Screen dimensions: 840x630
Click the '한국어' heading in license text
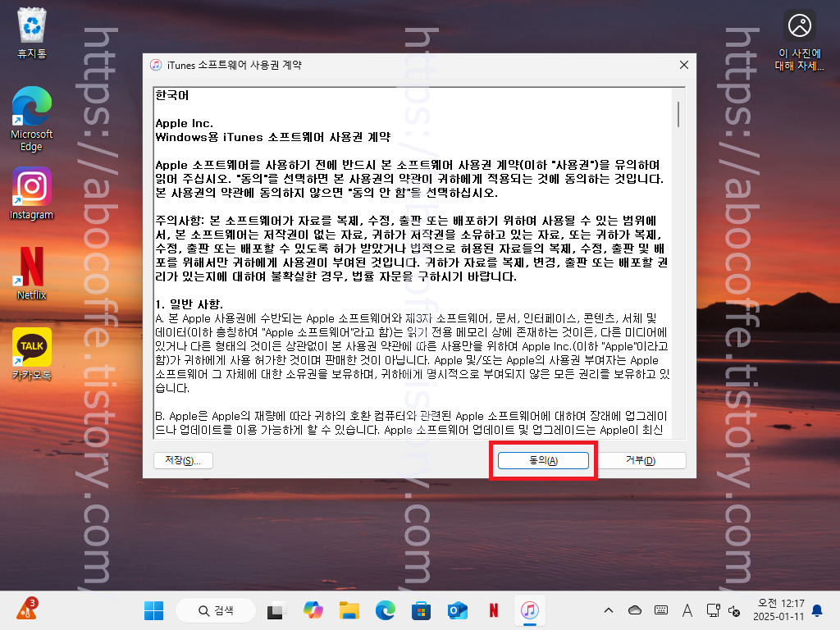172,95
